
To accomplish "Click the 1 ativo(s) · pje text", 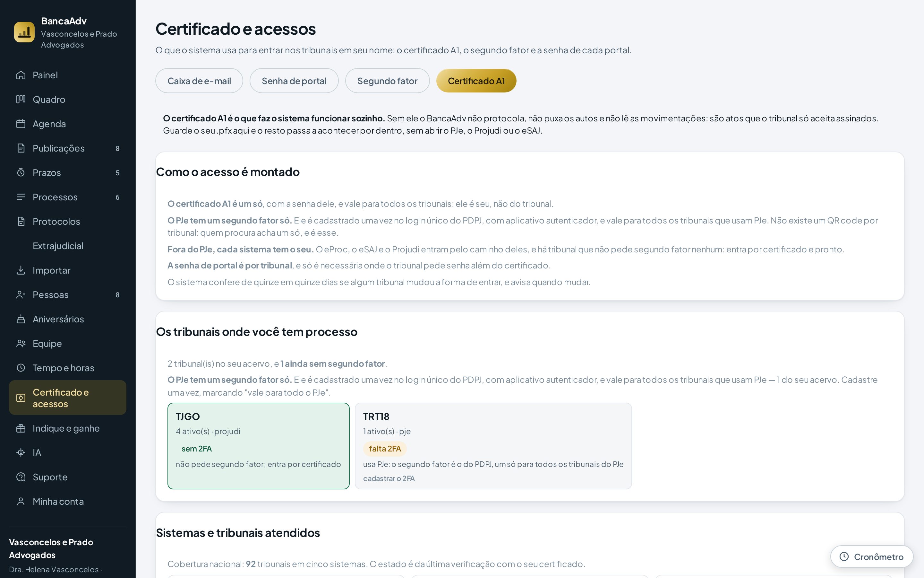I will 387,431.
